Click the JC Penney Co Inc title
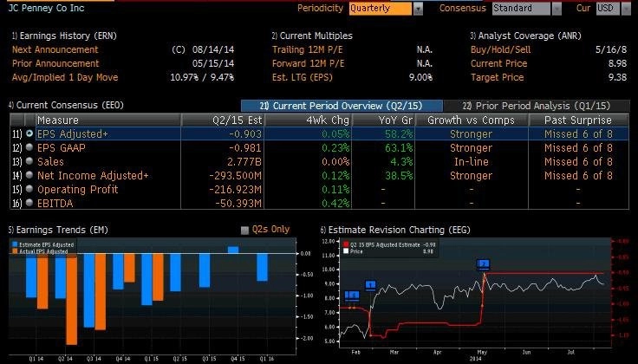Screen dimensions: 638x364 [x=46, y=8]
